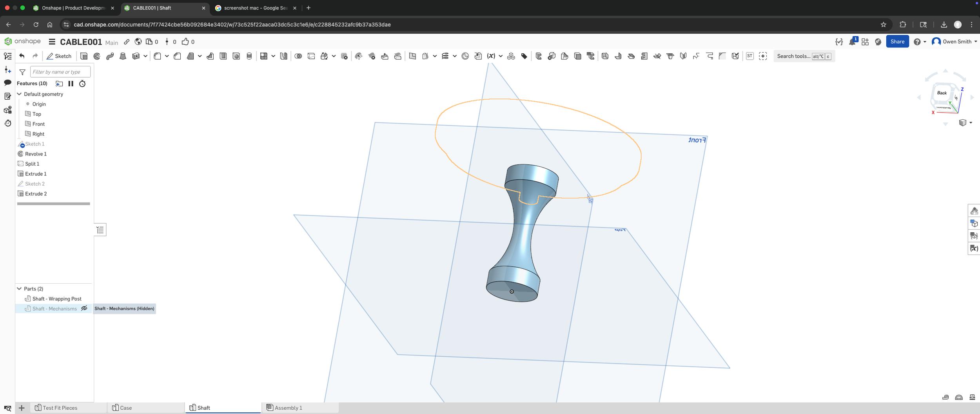The height and width of the screenshot is (414, 980).
Task: Switch to screenshot mac Google Search tab
Action: [256, 8]
